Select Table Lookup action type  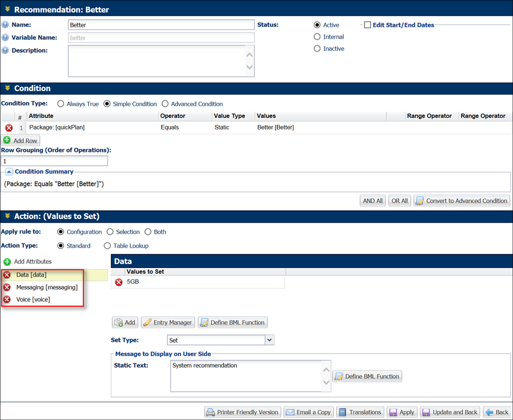(107, 245)
